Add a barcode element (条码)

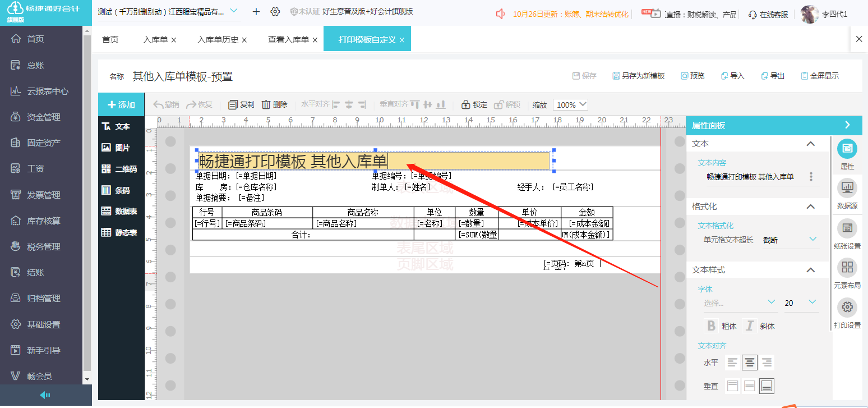(116, 190)
